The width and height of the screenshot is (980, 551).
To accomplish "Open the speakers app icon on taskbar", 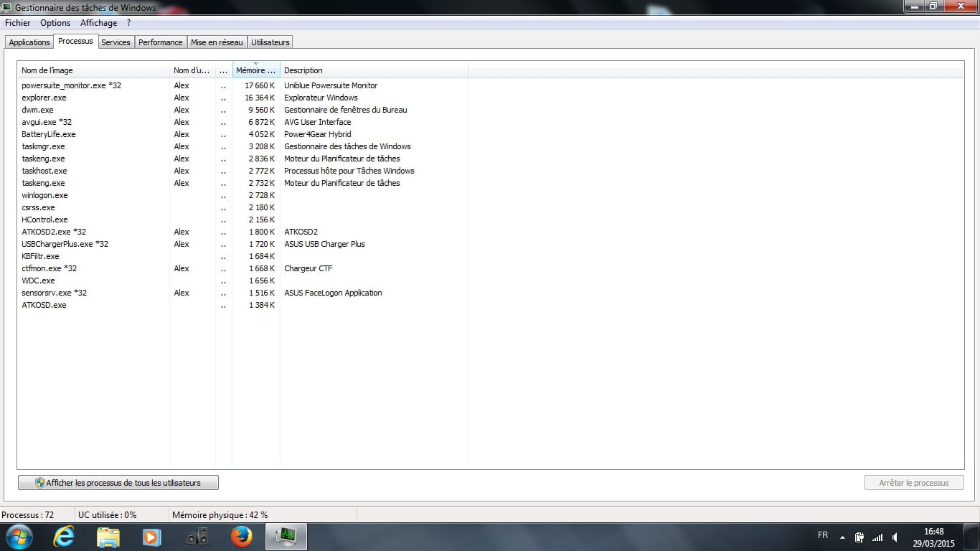I will pos(197,536).
